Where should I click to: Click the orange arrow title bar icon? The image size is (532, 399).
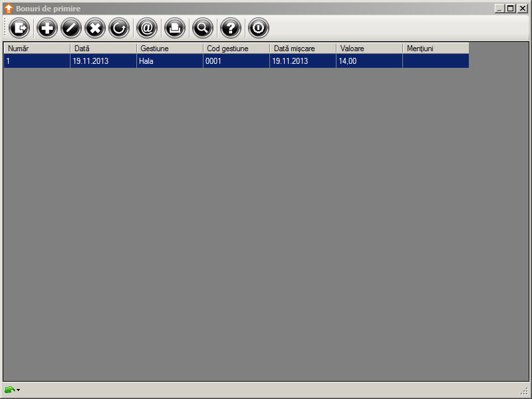[9, 9]
